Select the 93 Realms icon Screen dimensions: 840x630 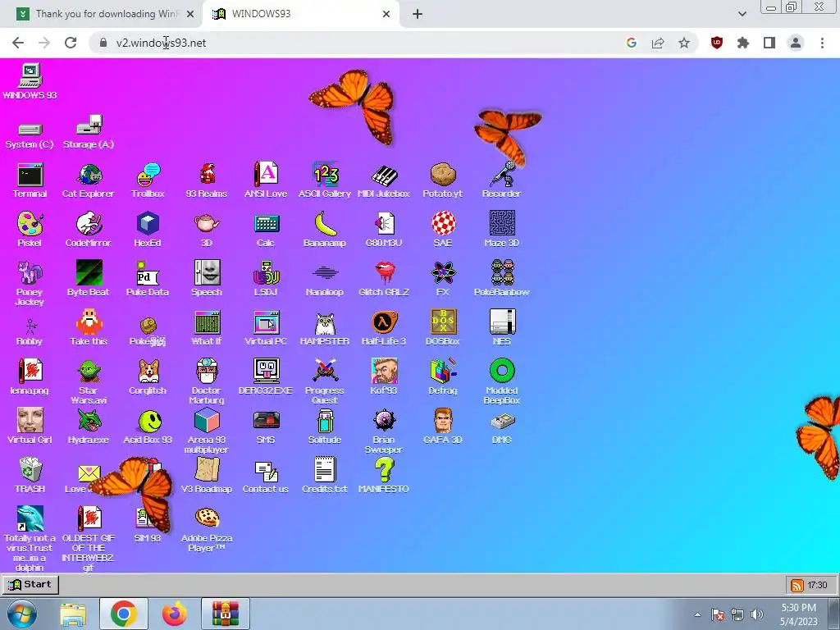(207, 180)
